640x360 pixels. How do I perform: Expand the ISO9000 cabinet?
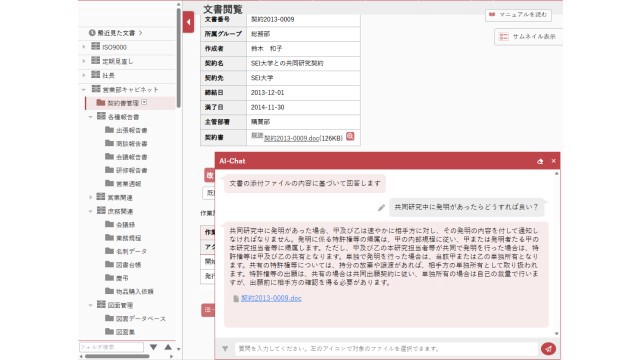pyautogui.click(x=84, y=47)
